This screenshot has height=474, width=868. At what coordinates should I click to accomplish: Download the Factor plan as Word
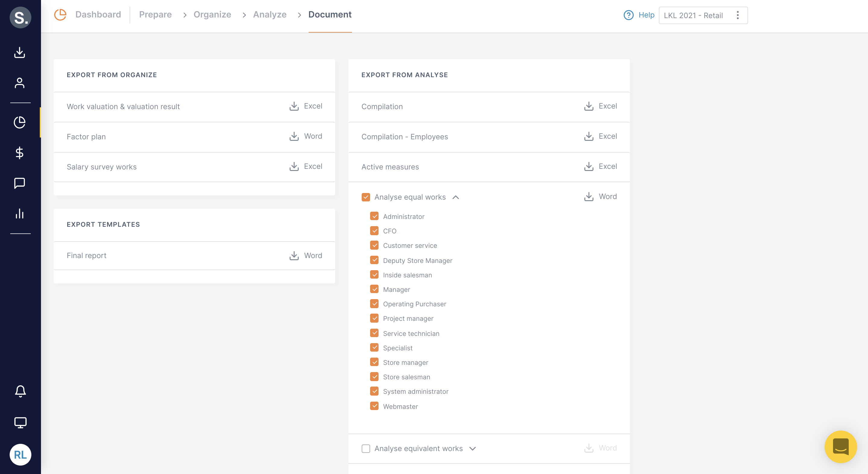[305, 136]
